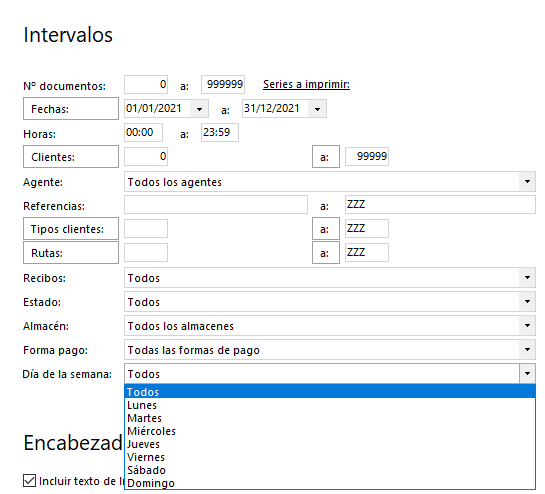Focus the Horas start time field
Viewport: 545px width, 494px height.
143,132
